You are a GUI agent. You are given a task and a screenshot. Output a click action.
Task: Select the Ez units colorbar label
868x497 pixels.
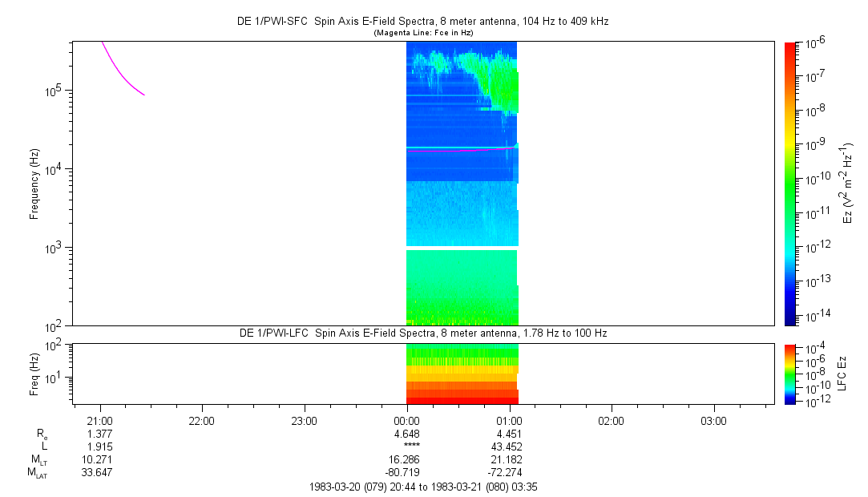coord(848,184)
